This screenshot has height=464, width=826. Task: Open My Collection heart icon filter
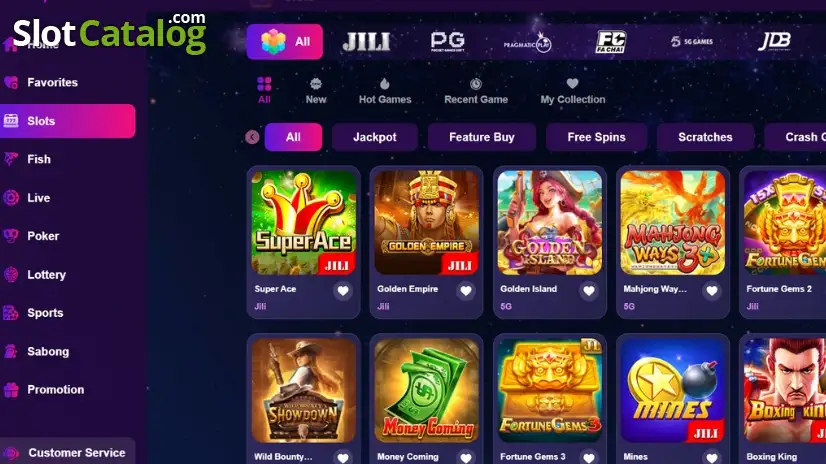point(573,83)
